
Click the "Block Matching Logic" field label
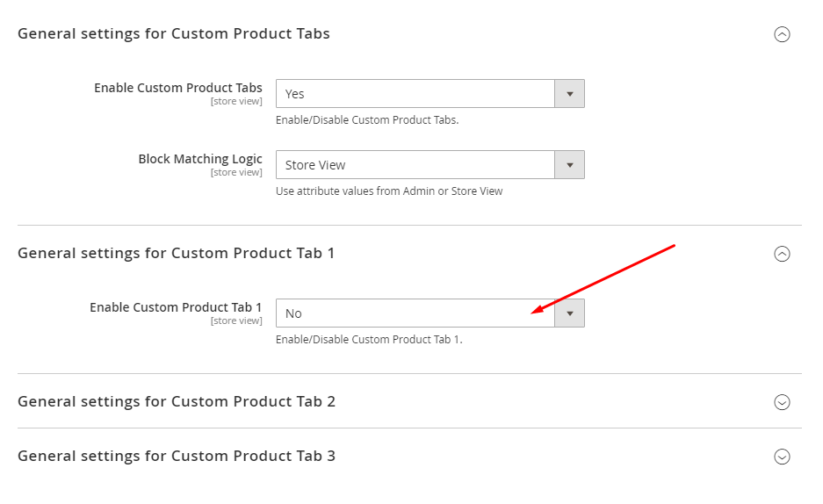click(x=200, y=159)
